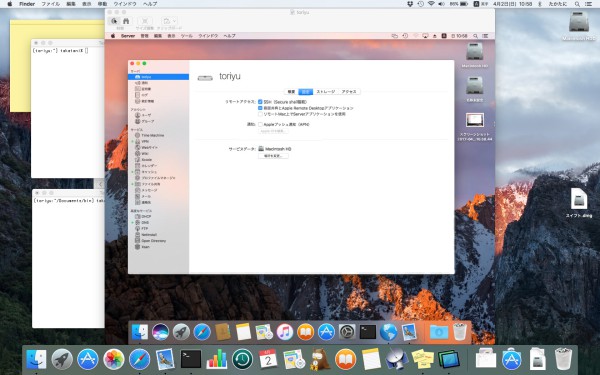The image size is (600, 375).
Task: Select DNS under advanced services
Action: tap(158, 222)
